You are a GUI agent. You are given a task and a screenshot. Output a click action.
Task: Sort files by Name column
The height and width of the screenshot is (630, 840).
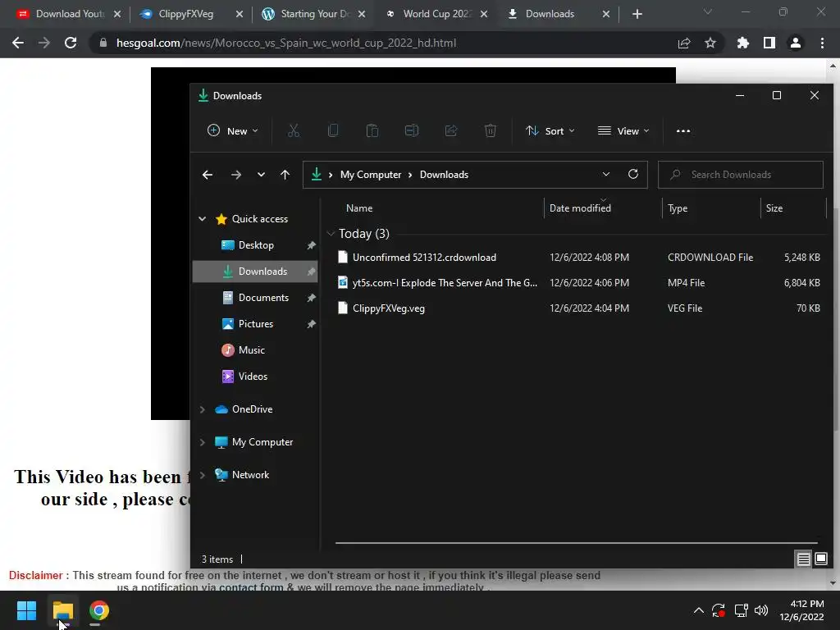359,208
